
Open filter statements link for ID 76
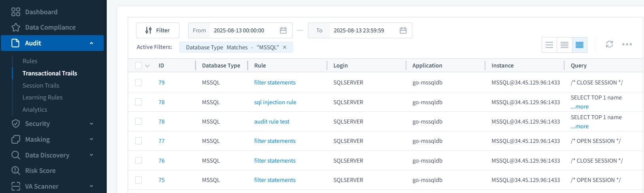pyautogui.click(x=275, y=161)
